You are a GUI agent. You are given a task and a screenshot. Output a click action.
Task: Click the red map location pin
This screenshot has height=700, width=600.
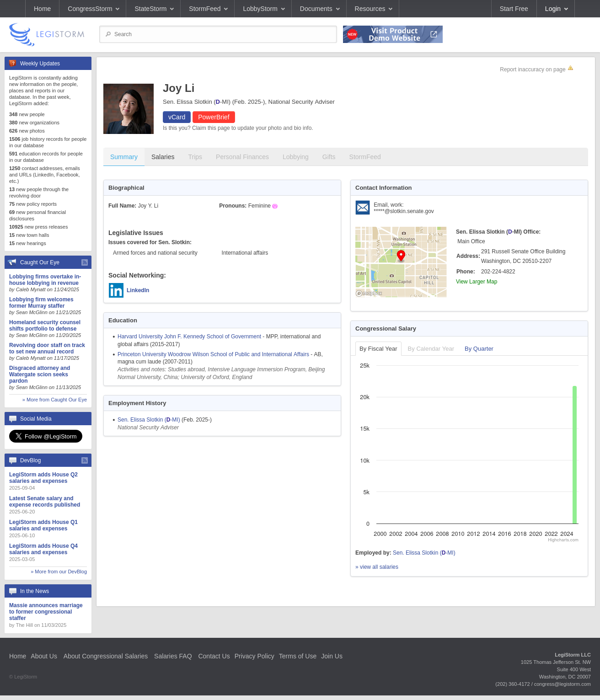[x=401, y=255]
